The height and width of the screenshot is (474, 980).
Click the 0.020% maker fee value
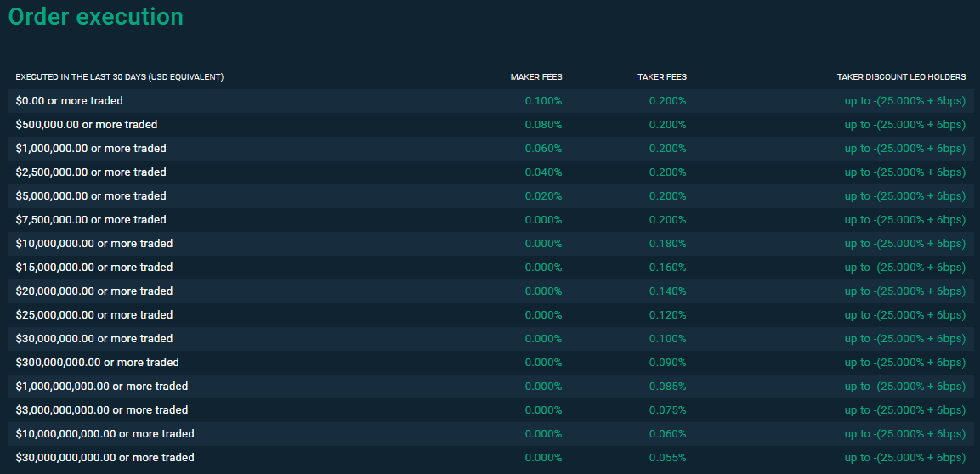[543, 196]
